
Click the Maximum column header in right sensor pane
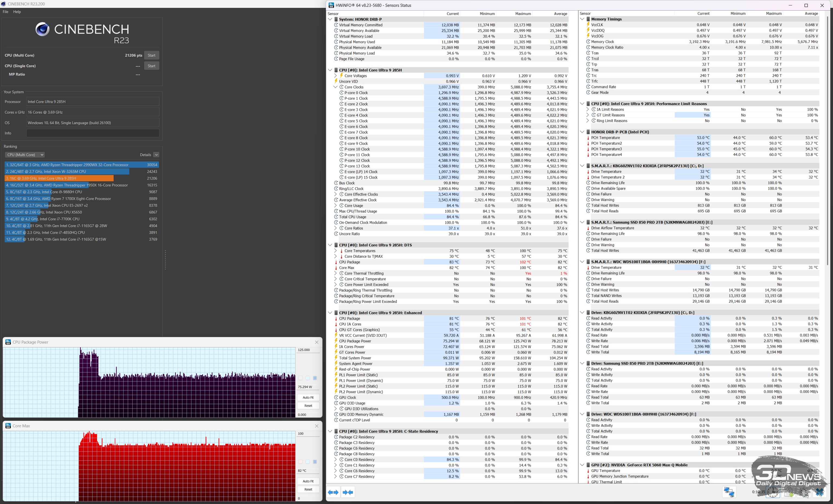pyautogui.click(x=774, y=14)
